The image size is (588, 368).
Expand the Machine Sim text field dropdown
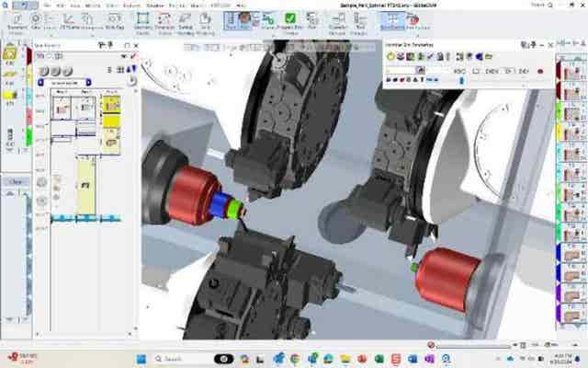coord(423,70)
